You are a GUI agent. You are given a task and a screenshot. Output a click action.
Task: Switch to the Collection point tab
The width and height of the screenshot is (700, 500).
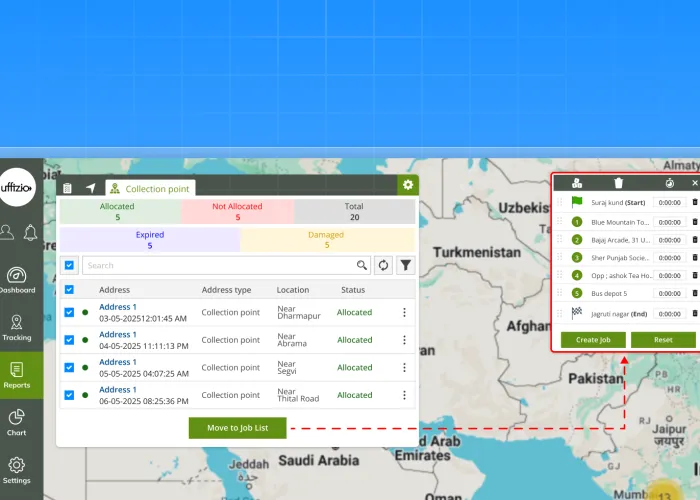151,188
